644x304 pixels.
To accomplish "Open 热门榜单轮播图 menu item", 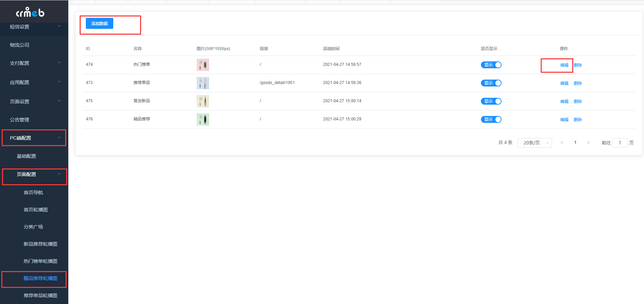I will (34, 261).
